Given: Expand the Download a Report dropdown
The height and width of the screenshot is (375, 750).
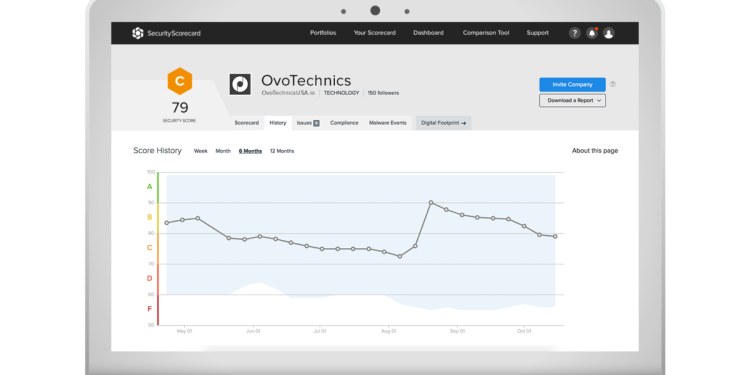Looking at the screenshot, I should point(573,100).
